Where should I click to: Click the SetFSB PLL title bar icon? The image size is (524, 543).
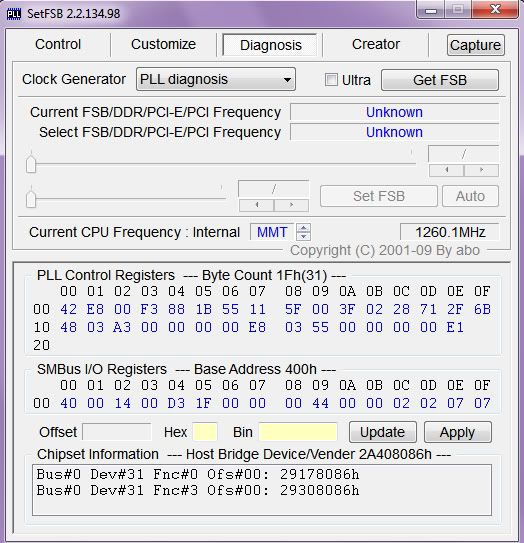(14, 14)
